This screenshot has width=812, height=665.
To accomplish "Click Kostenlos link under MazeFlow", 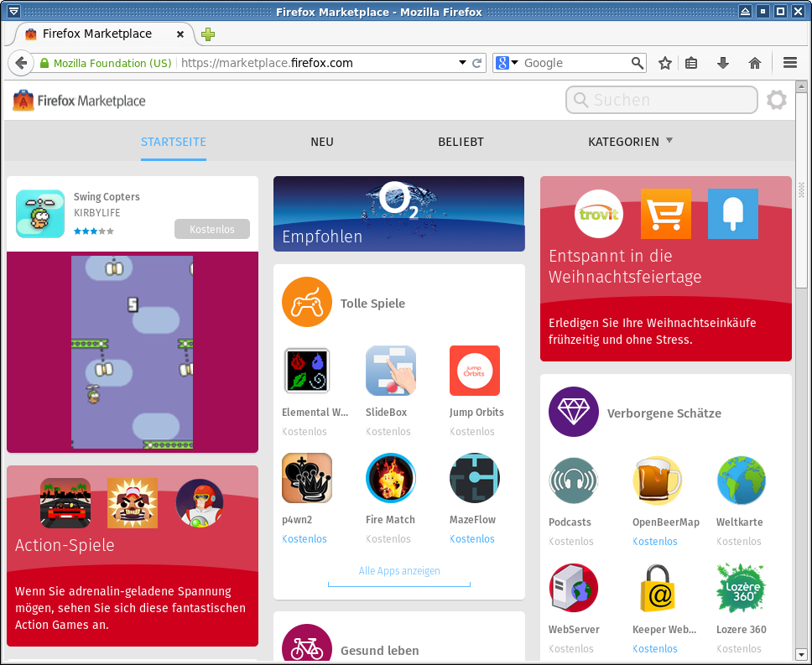I will click(x=472, y=538).
